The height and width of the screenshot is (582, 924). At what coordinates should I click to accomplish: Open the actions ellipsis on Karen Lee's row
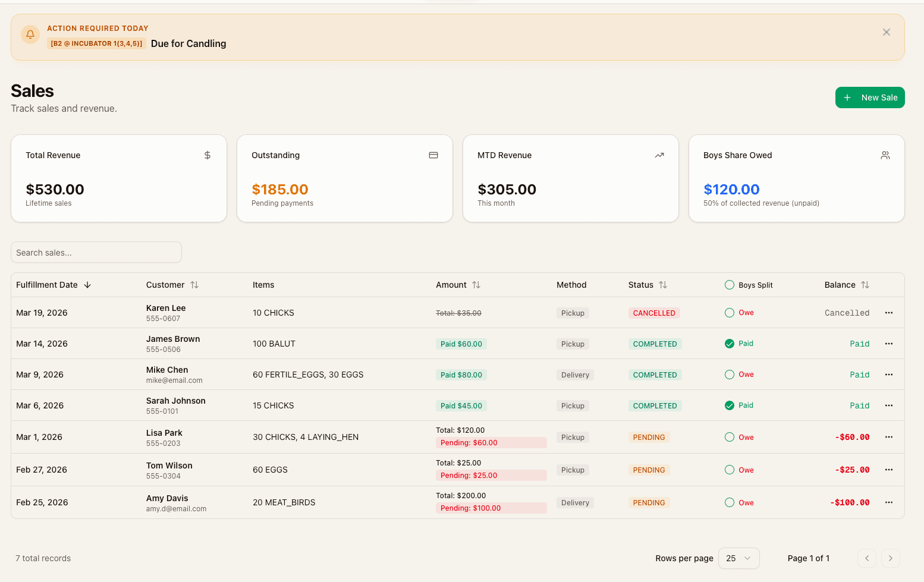click(x=889, y=312)
